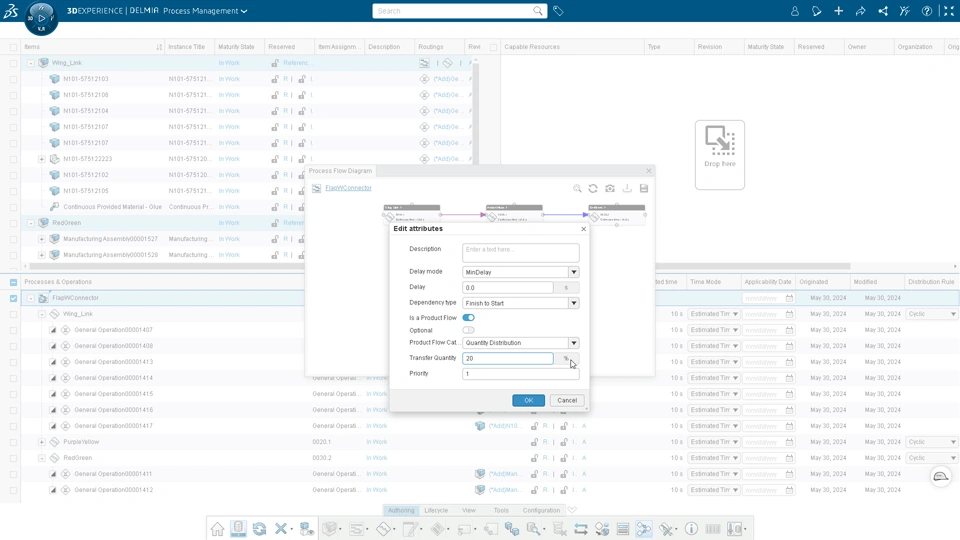This screenshot has height=540, width=960.
Task: Click the calendar icon in FlapWConnector row
Action: click(x=790, y=298)
